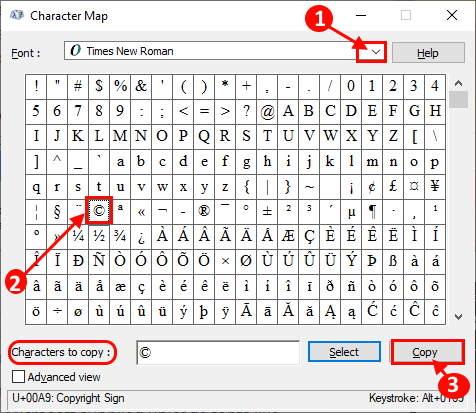Select the Æ ligature character
This screenshot has height=413, width=476.
288,236
